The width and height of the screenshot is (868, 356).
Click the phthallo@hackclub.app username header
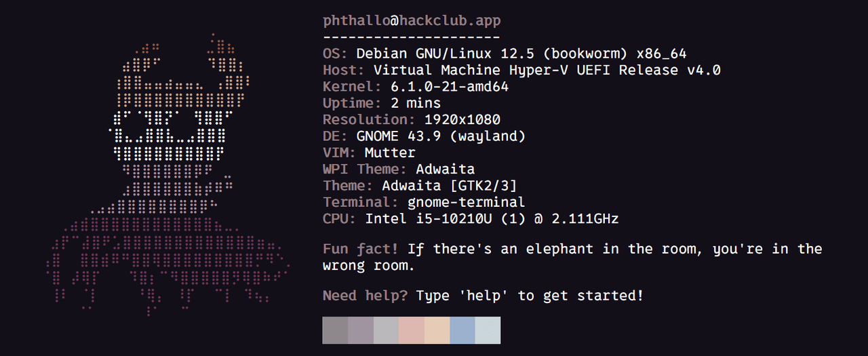coord(412,21)
